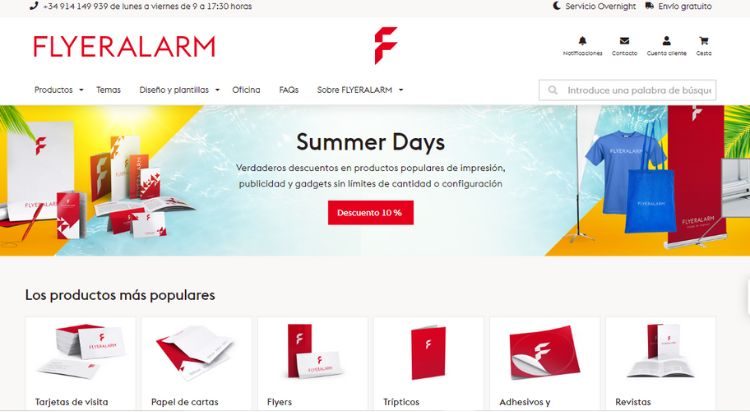Image resolution: width=750 pixels, height=412 pixels.
Task: Click the Contacto envelope icon
Action: [x=624, y=41]
